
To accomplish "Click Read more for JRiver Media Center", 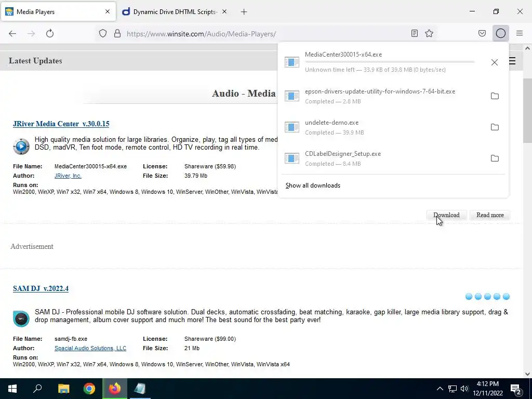I will coord(490,215).
